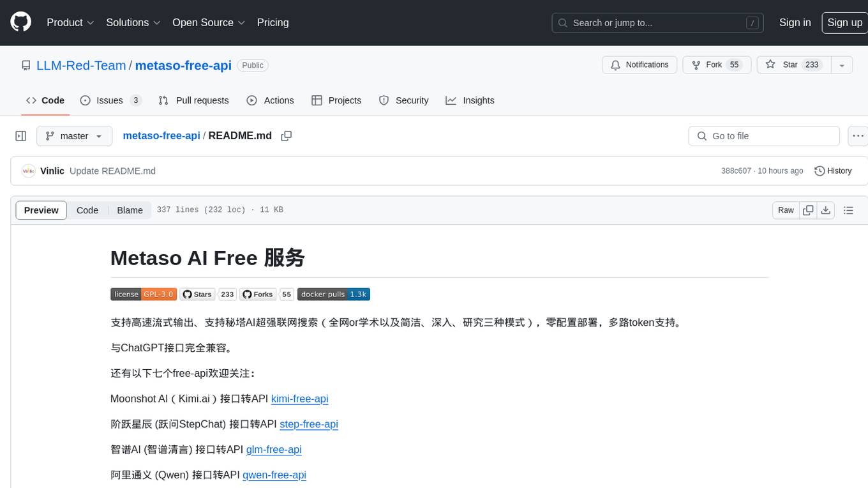The width and height of the screenshot is (868, 488).
Task: Open Vinlic's avatar profile
Action: click(x=28, y=171)
